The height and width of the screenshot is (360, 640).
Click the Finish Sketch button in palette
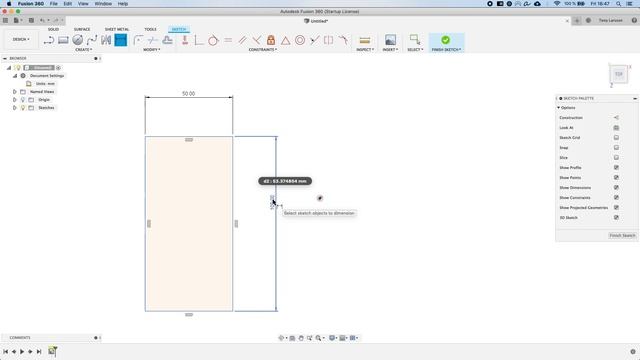click(x=622, y=236)
